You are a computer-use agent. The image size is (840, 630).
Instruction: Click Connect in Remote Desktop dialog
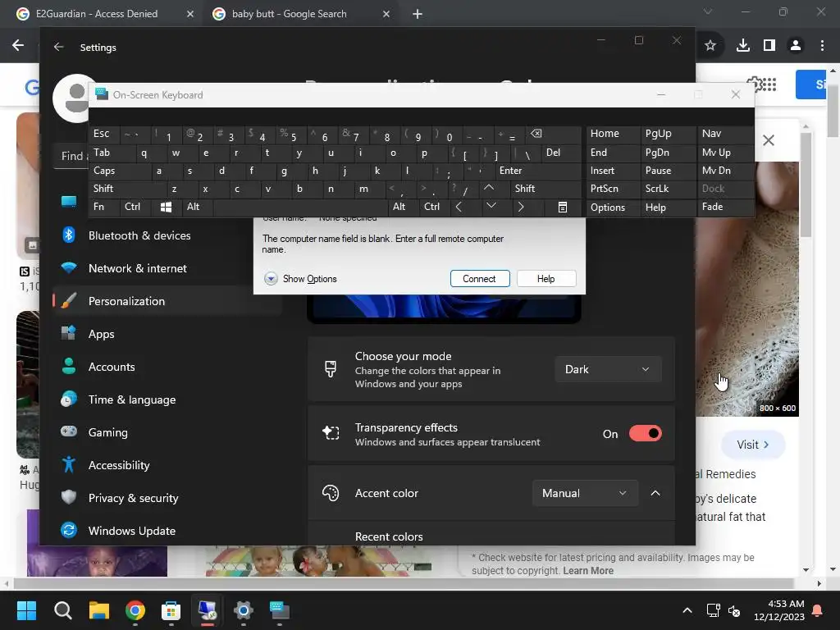tap(479, 279)
